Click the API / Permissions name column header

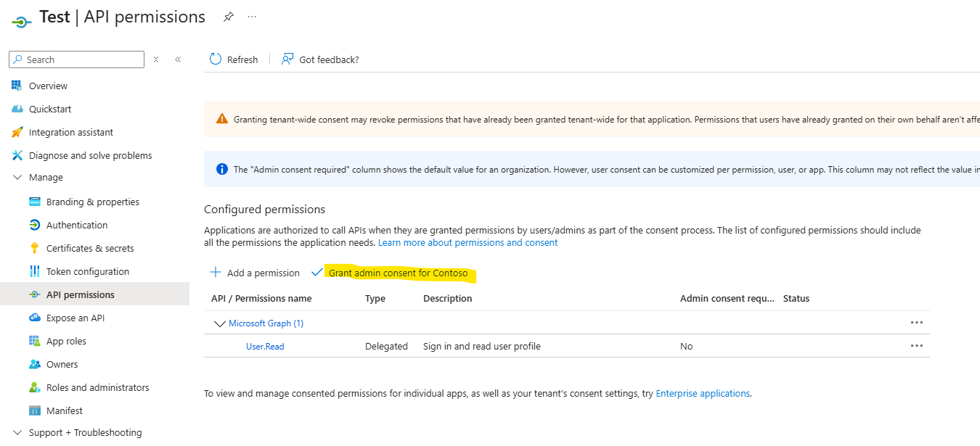(x=261, y=298)
